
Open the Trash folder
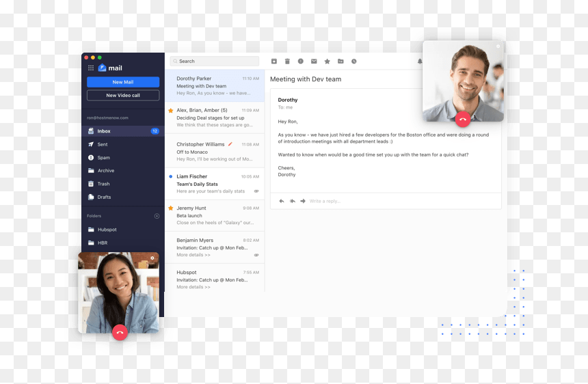coord(123,184)
